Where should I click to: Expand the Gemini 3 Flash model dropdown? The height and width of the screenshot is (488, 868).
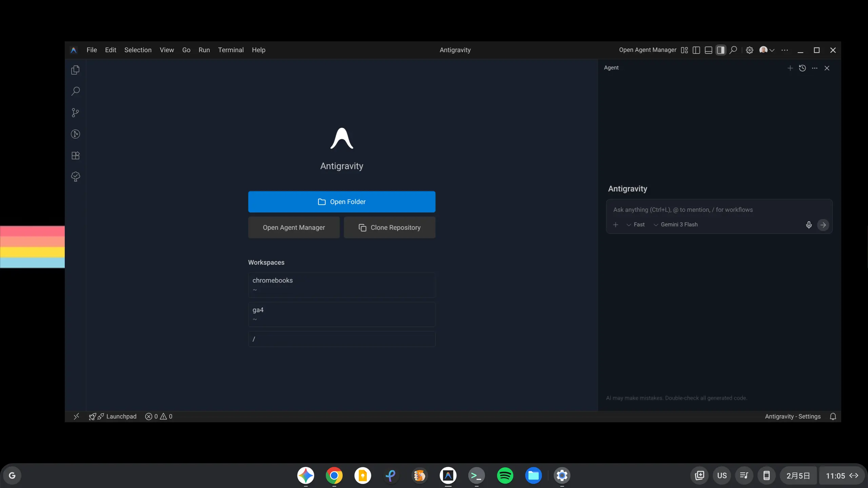point(675,225)
